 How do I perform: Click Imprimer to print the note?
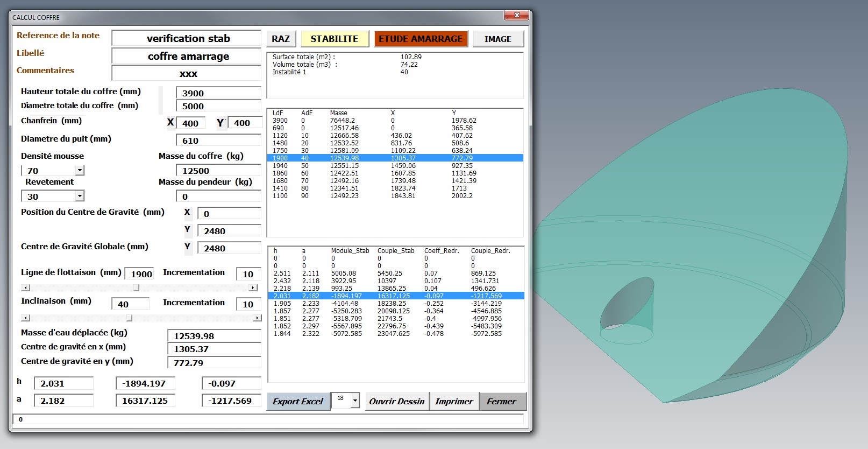click(454, 401)
